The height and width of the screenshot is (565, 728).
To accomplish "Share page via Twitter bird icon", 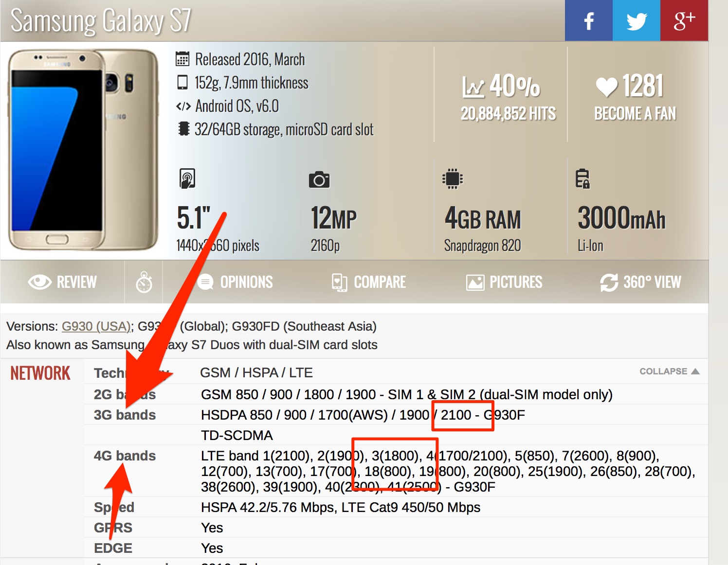I will click(x=637, y=20).
